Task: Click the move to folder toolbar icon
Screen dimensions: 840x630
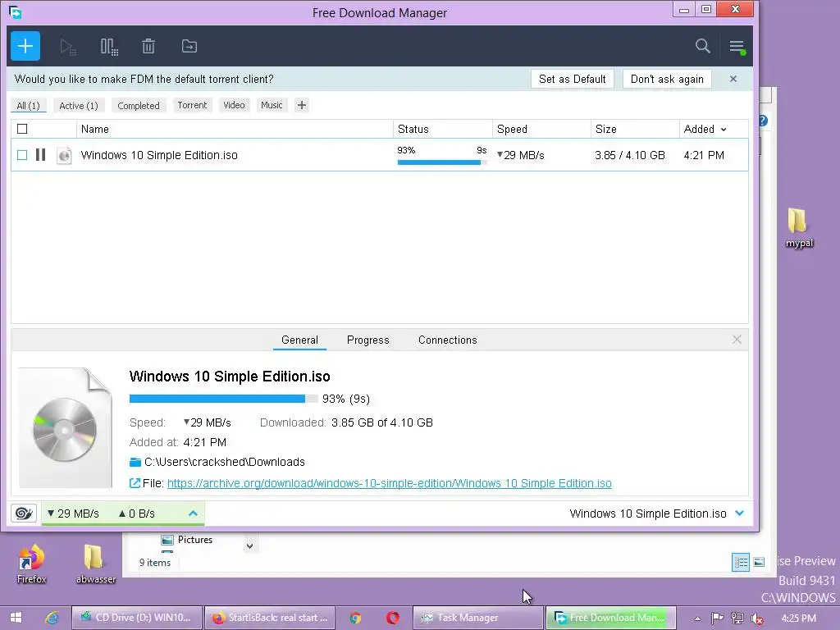Action: click(x=189, y=47)
